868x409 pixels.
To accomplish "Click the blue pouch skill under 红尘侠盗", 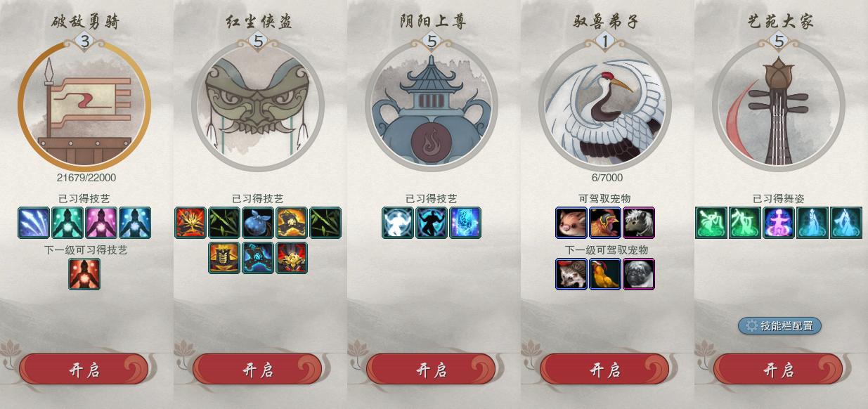I will [258, 223].
